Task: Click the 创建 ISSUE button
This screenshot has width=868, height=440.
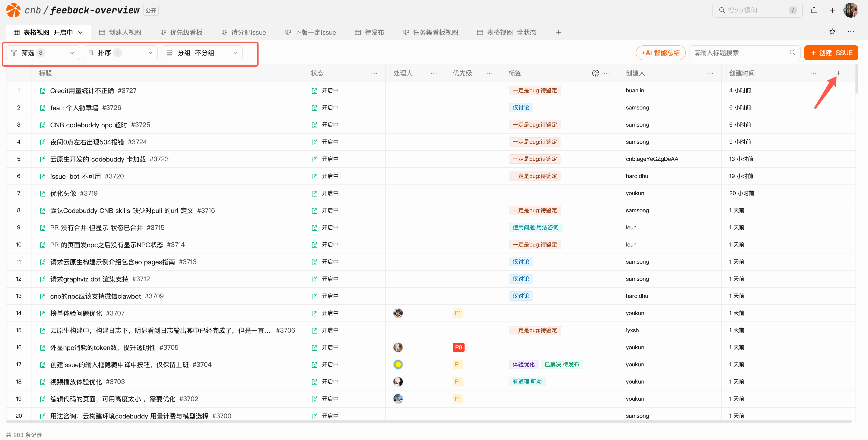Action: point(831,53)
